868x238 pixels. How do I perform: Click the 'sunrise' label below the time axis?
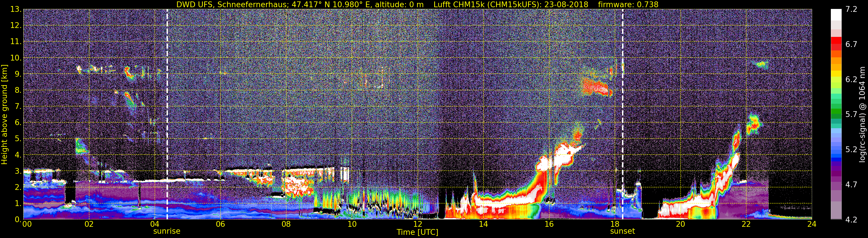click(167, 231)
